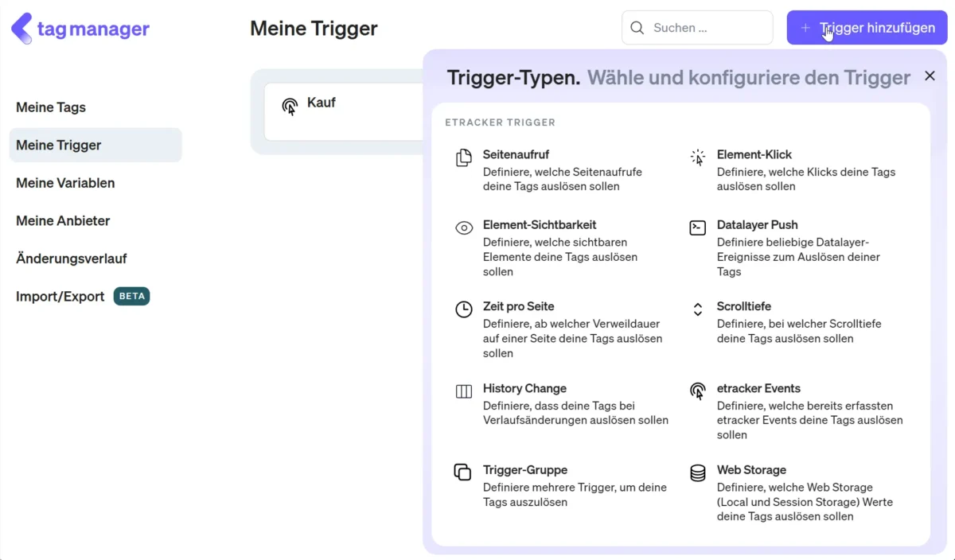The height and width of the screenshot is (560, 955).
Task: Click the Trigger hinzufügen button
Action: click(x=867, y=28)
